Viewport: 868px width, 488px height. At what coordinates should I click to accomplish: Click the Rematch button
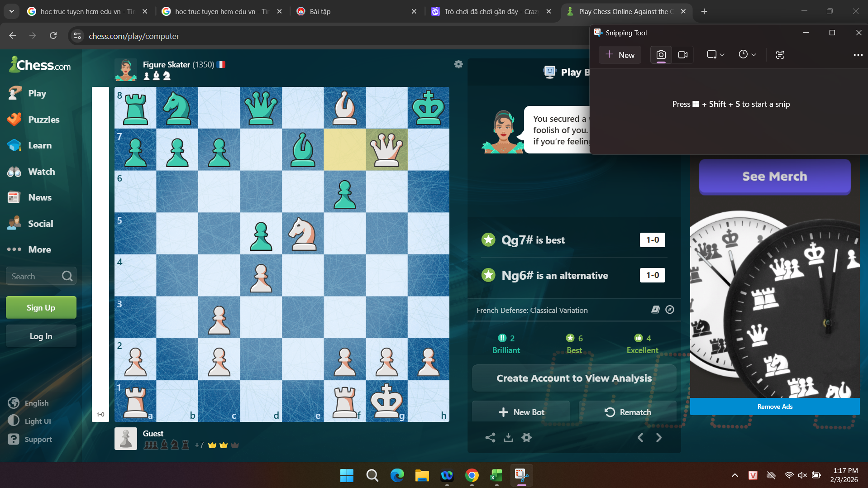coord(628,412)
